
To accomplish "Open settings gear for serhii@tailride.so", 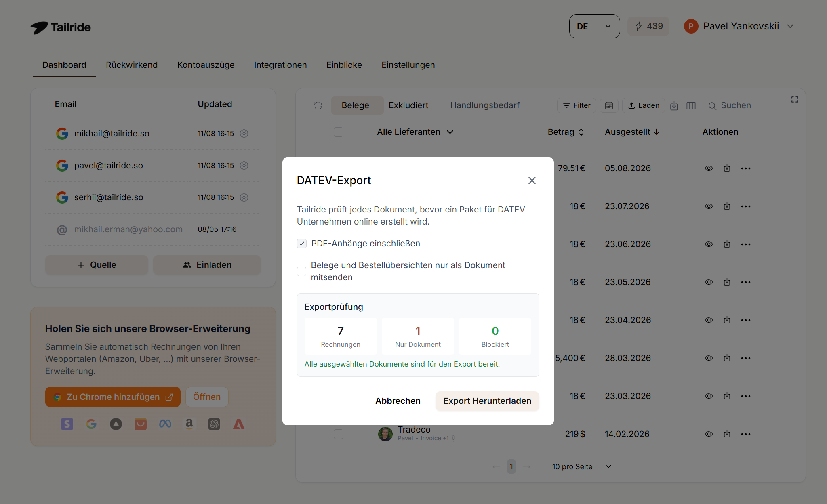I will click(244, 197).
